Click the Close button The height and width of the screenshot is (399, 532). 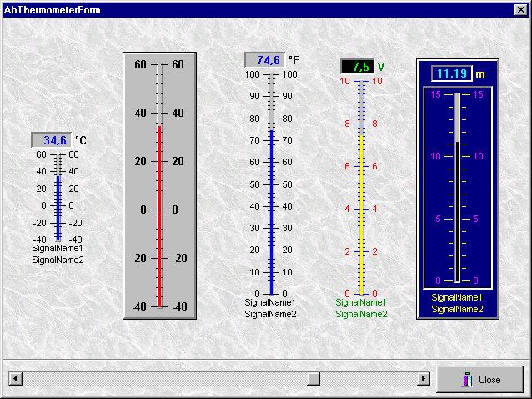pyautogui.click(x=479, y=379)
